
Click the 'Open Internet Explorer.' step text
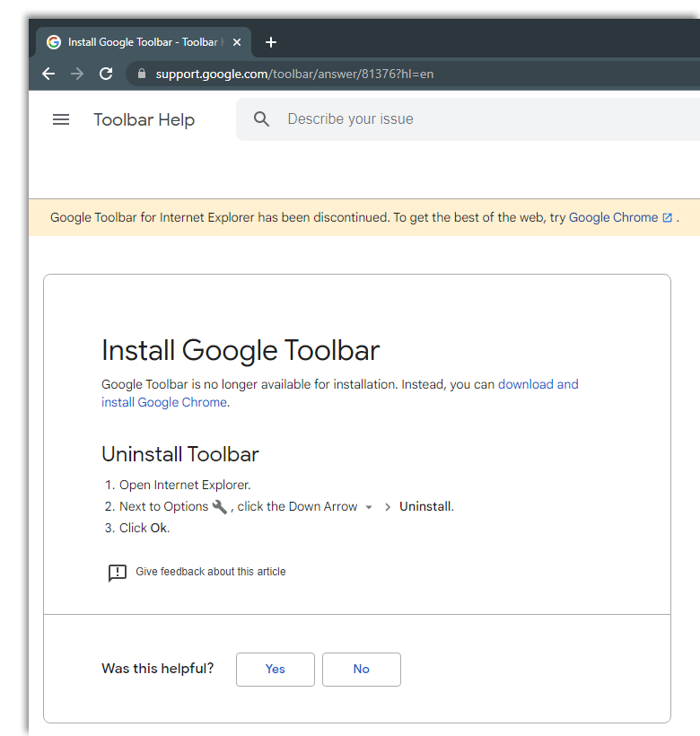click(185, 485)
